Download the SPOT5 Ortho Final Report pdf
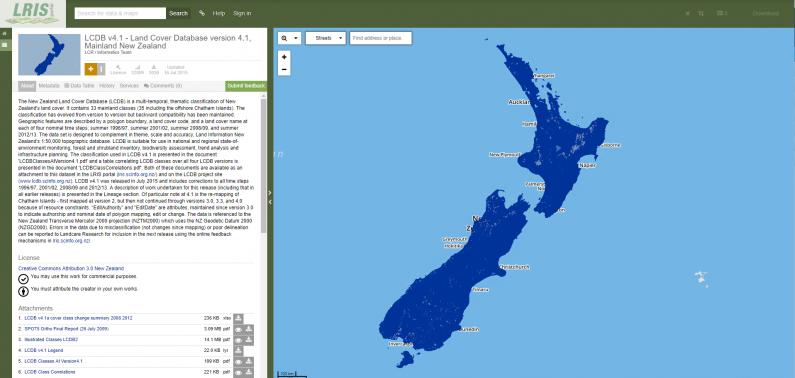This screenshot has width=795, height=378. click(x=249, y=329)
